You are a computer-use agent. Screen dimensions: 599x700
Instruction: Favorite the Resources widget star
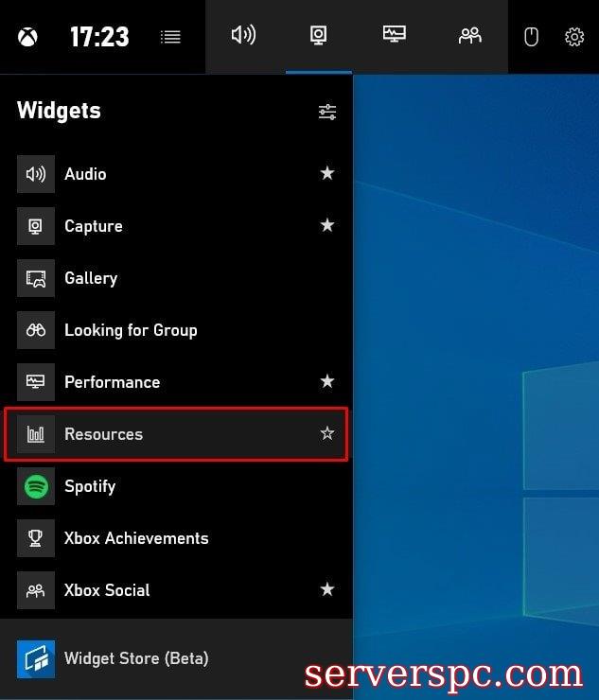point(327,433)
